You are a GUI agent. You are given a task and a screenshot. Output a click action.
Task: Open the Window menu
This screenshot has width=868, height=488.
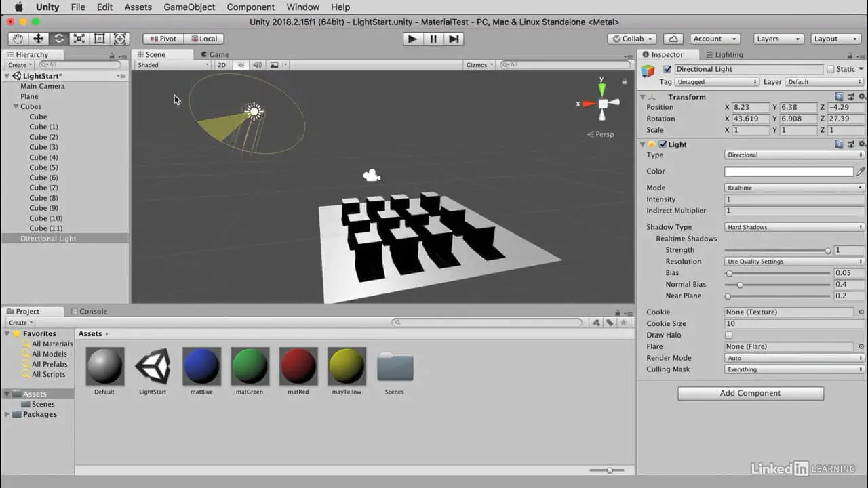303,7
